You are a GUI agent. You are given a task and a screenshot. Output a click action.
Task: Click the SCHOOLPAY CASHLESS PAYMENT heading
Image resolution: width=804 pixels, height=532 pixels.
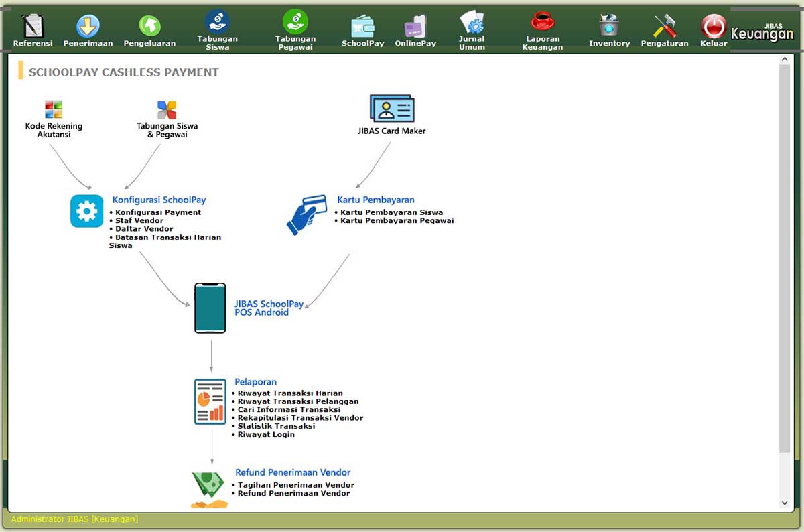tap(123, 72)
